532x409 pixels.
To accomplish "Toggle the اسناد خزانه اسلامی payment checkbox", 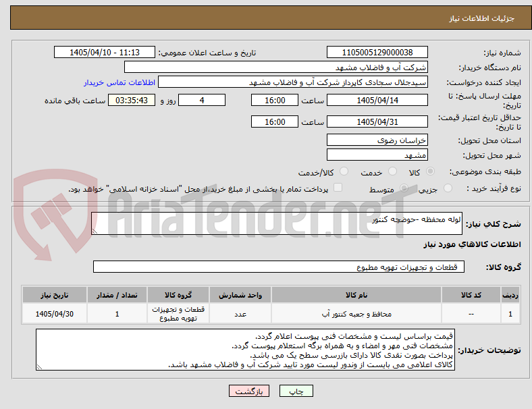I will (338, 188).
